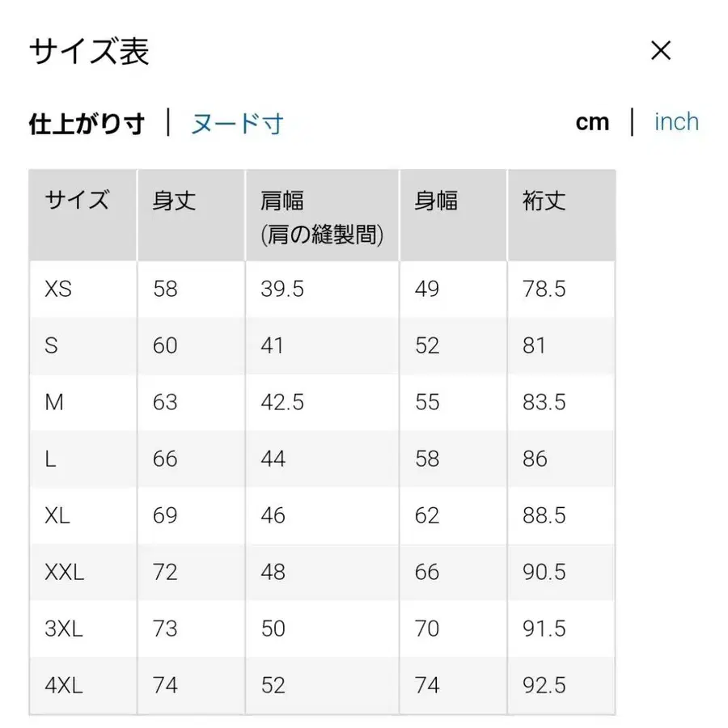Click the L size row

point(50,459)
